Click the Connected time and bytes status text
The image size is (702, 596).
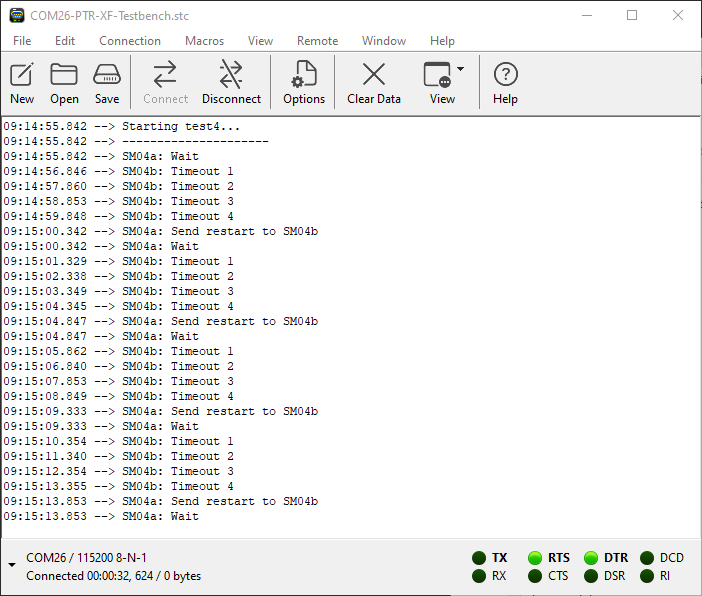113,576
